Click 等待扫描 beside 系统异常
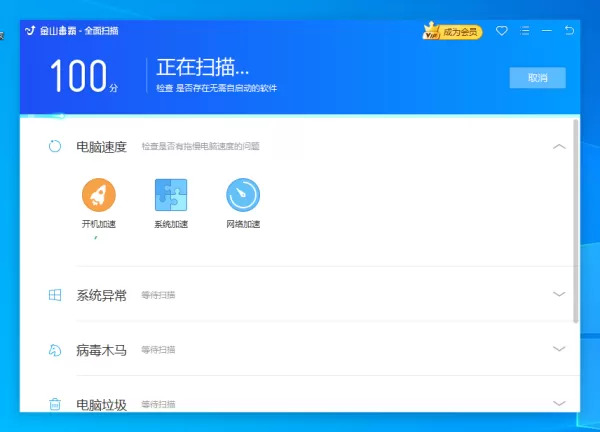The width and height of the screenshot is (600, 432). coord(158,295)
